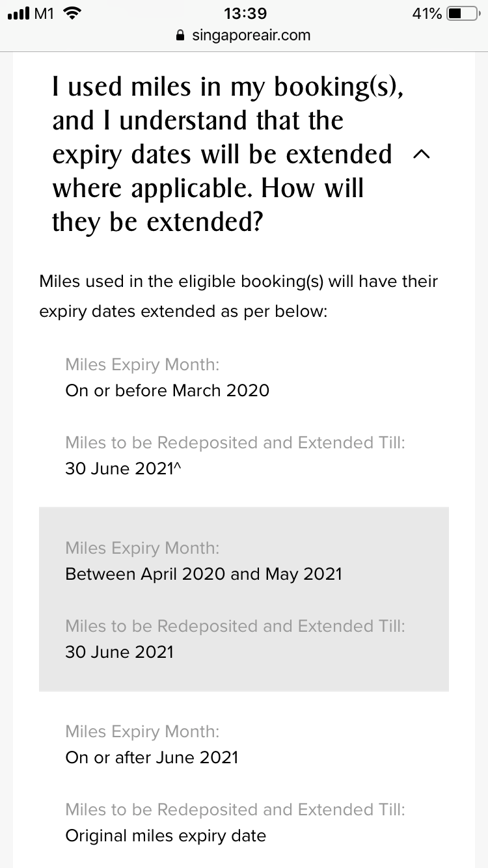
Task: Tap the 41% battery percentage
Action: (x=427, y=14)
